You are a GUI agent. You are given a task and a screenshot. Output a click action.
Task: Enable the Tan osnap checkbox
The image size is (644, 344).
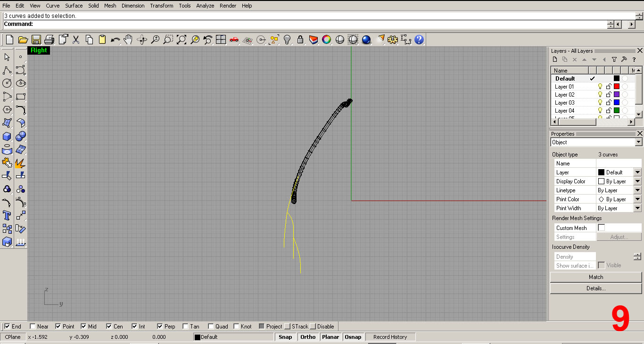coord(185,326)
